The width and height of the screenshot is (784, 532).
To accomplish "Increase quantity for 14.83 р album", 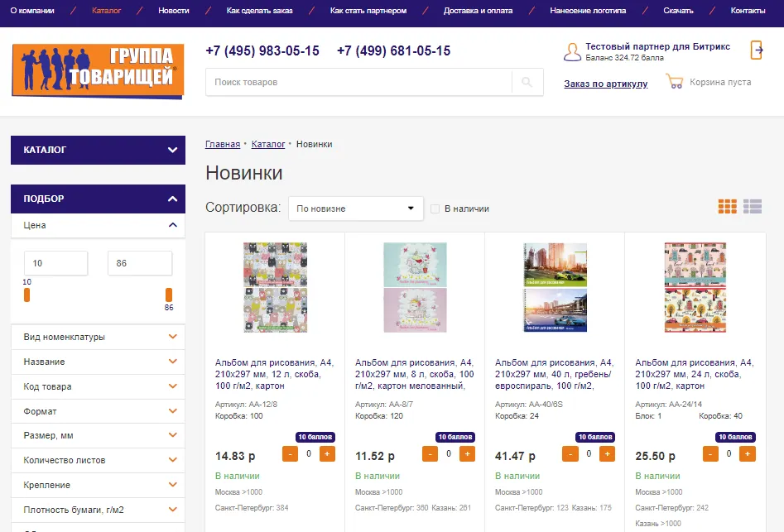I will coord(327,453).
